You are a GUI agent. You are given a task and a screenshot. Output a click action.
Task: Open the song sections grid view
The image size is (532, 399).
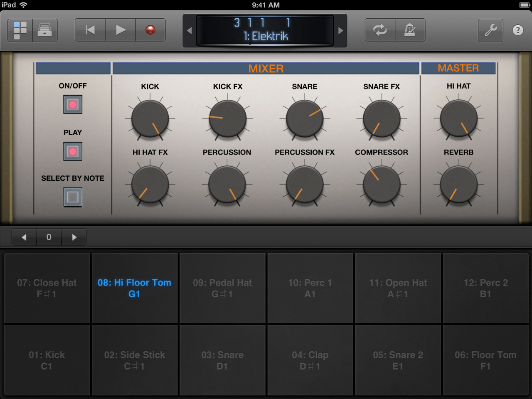[20, 30]
